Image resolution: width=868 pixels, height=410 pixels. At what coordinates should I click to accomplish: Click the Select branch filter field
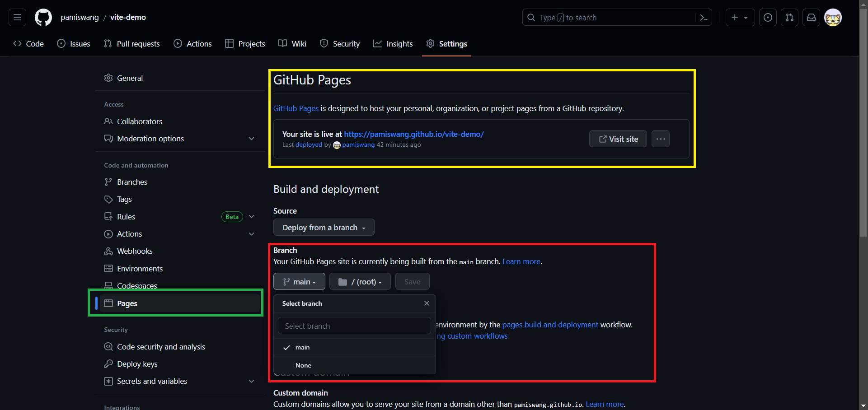point(354,326)
